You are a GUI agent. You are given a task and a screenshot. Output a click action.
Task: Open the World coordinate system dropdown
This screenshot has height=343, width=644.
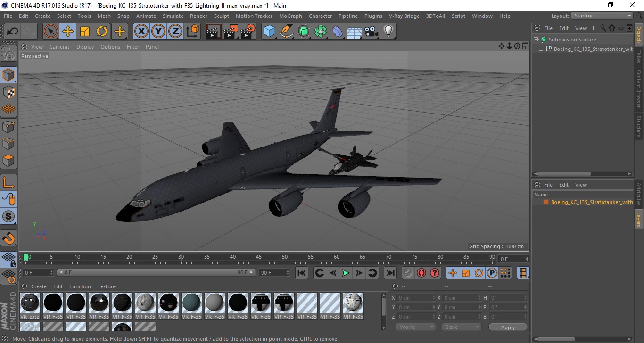click(x=416, y=327)
